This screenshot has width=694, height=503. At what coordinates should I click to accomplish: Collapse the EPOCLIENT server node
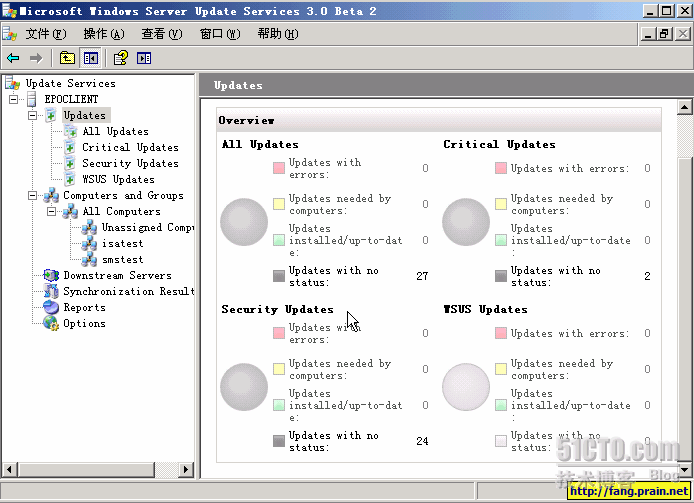[x=14, y=99]
